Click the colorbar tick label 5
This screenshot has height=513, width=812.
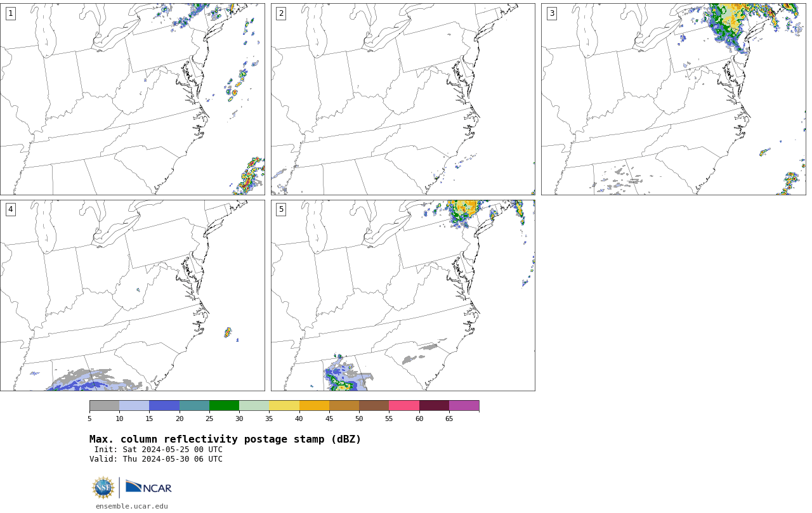[x=89, y=419]
